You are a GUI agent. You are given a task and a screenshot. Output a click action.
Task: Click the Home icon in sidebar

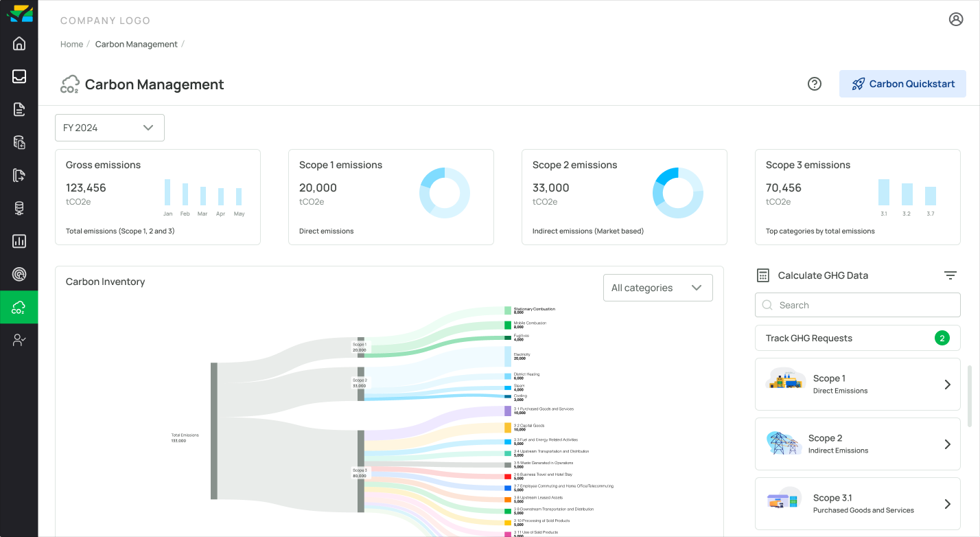pyautogui.click(x=19, y=44)
